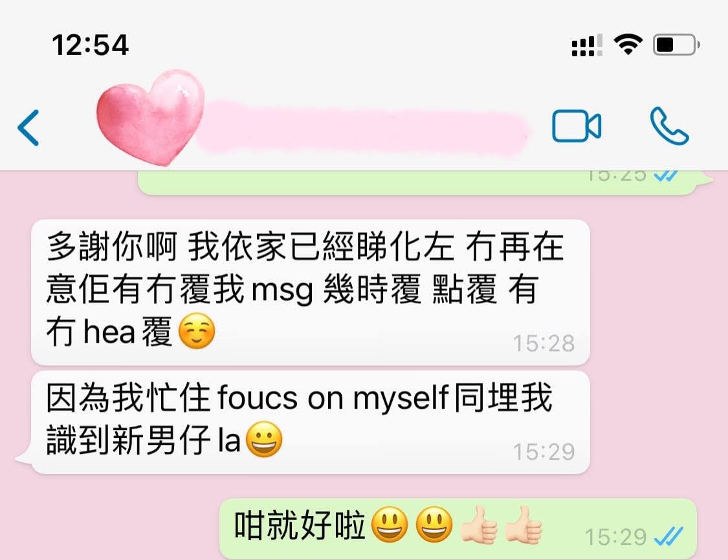Open the pink heart profile picture
The image size is (728, 560).
150,118
